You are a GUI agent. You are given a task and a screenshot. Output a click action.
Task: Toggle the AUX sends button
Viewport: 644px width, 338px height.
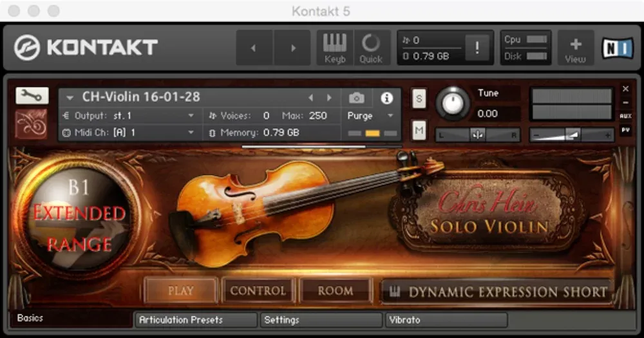(625, 117)
